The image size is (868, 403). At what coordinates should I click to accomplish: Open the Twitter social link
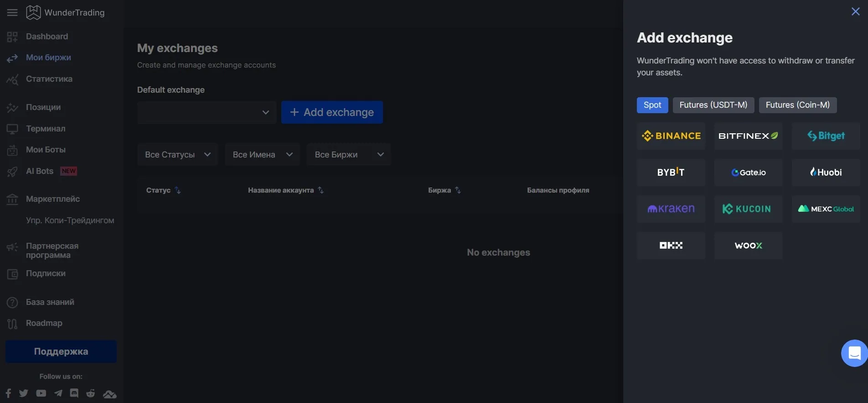click(24, 393)
